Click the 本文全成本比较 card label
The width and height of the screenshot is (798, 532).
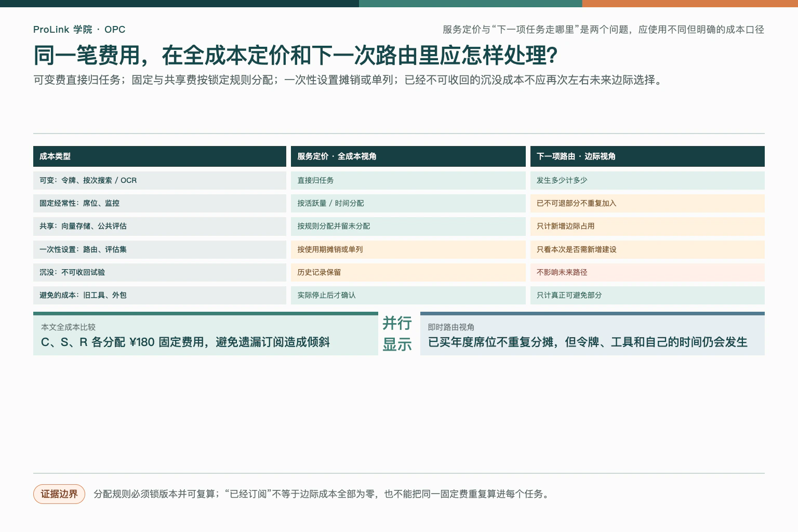pyautogui.click(x=68, y=327)
